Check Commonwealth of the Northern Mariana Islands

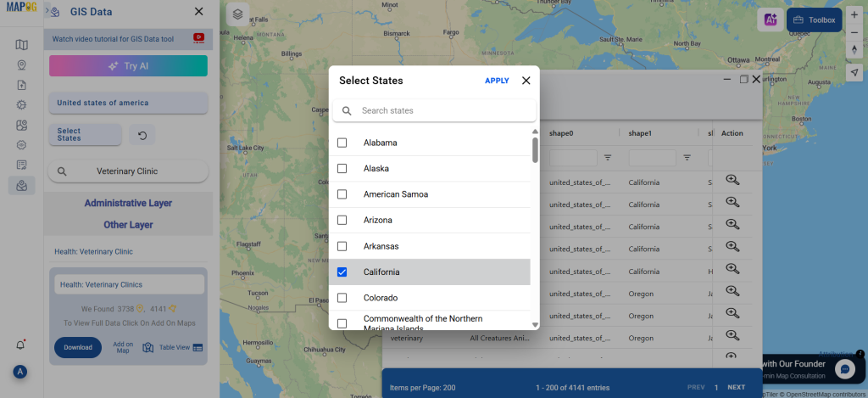(x=342, y=323)
